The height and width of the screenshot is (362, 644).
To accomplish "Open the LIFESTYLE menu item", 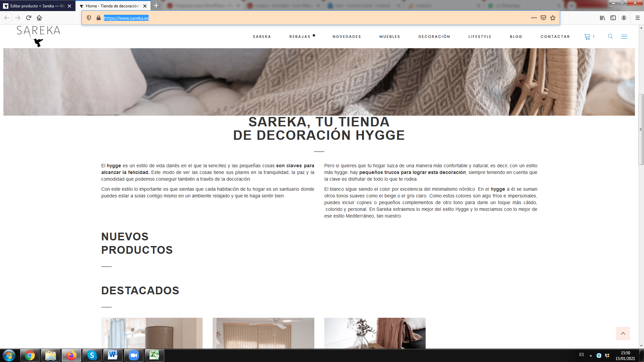I will tap(480, 37).
